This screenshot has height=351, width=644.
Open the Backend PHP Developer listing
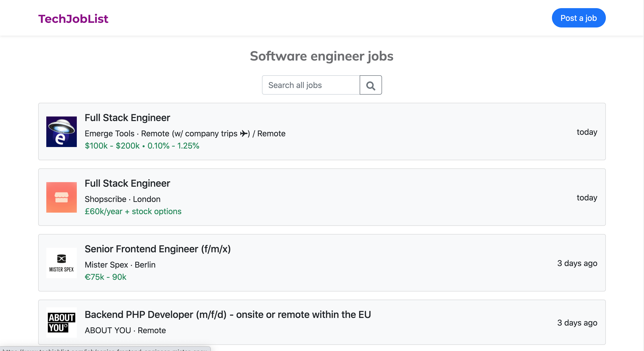tap(228, 314)
